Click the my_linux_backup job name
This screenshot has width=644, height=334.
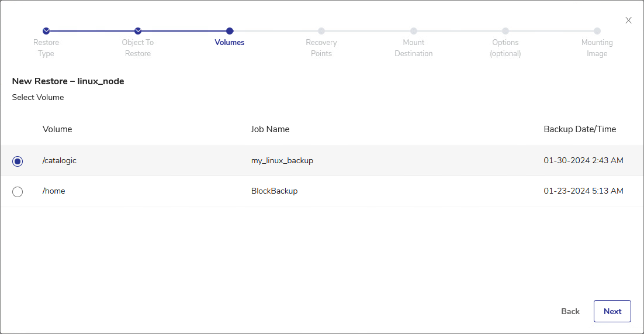pyautogui.click(x=282, y=160)
